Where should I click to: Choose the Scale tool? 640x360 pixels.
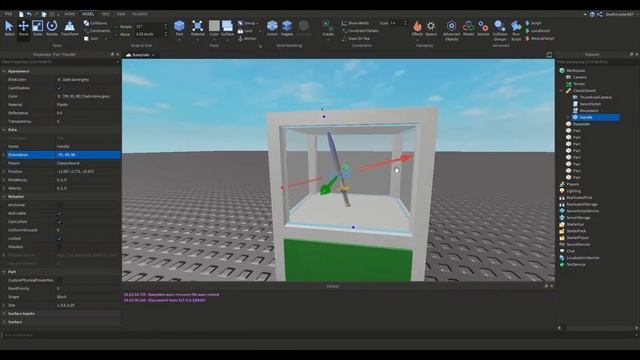[x=38, y=28]
